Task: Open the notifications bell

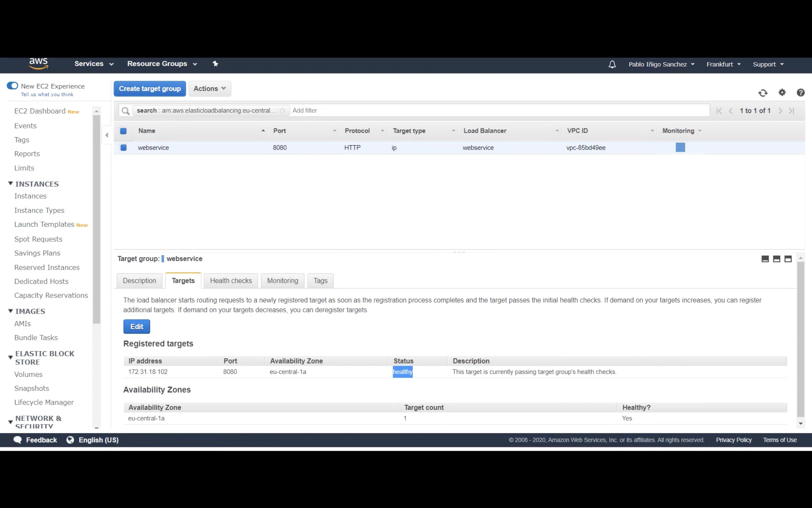Action: pyautogui.click(x=612, y=64)
